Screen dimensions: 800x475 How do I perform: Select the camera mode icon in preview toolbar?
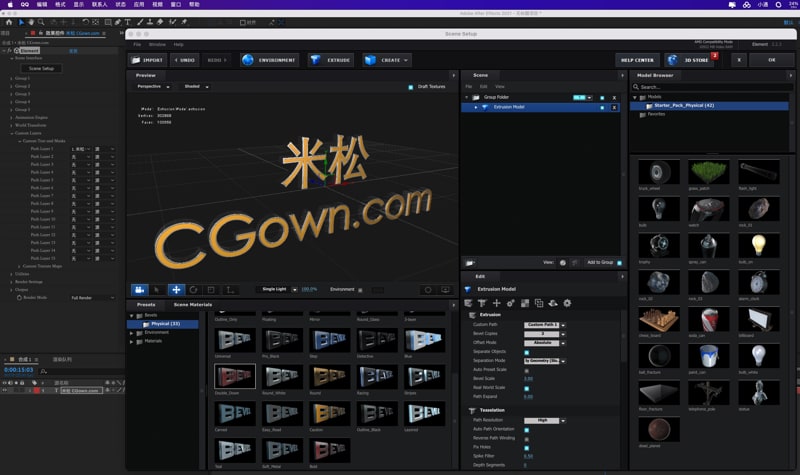(x=139, y=290)
